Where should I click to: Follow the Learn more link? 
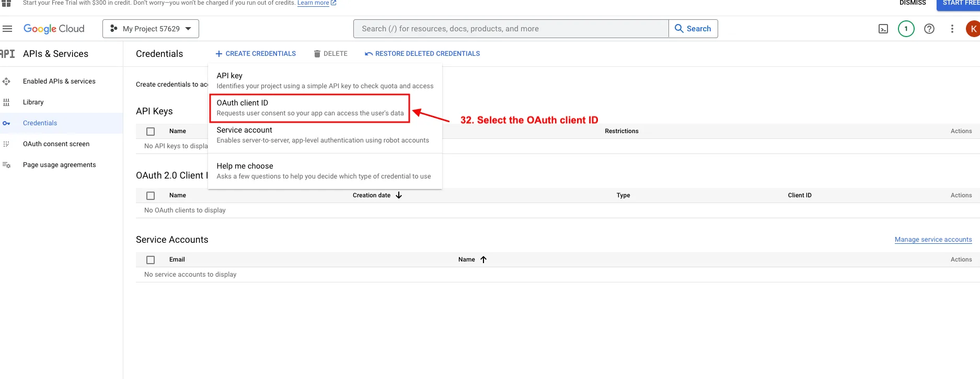317,3
